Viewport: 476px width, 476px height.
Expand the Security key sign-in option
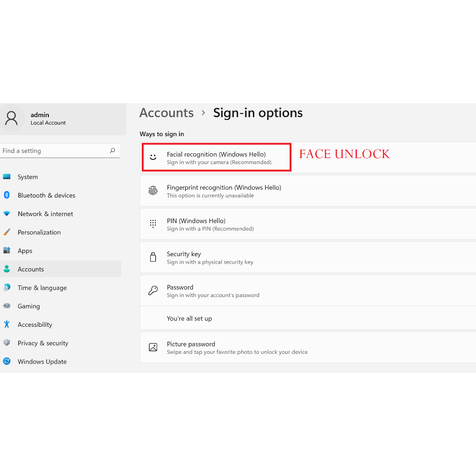tap(307, 257)
